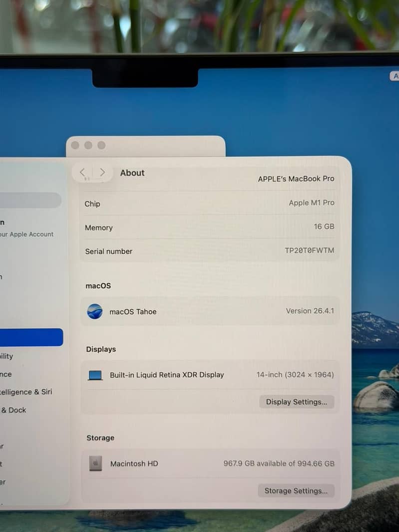Click the 'APPLE's MacBook Pro' name
Viewport: 399px width, 532px height.
click(296, 179)
